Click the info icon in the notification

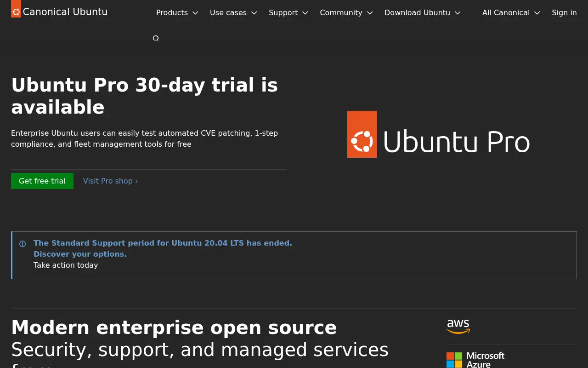(x=23, y=244)
